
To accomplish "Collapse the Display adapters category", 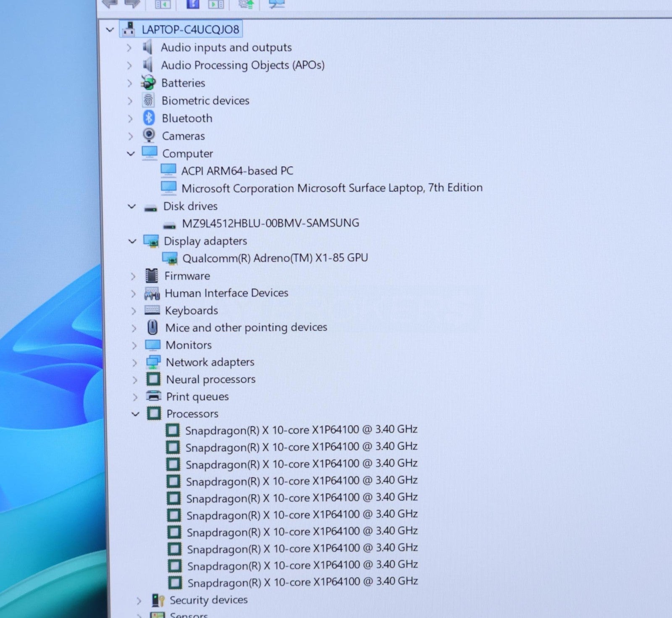I will (x=132, y=241).
